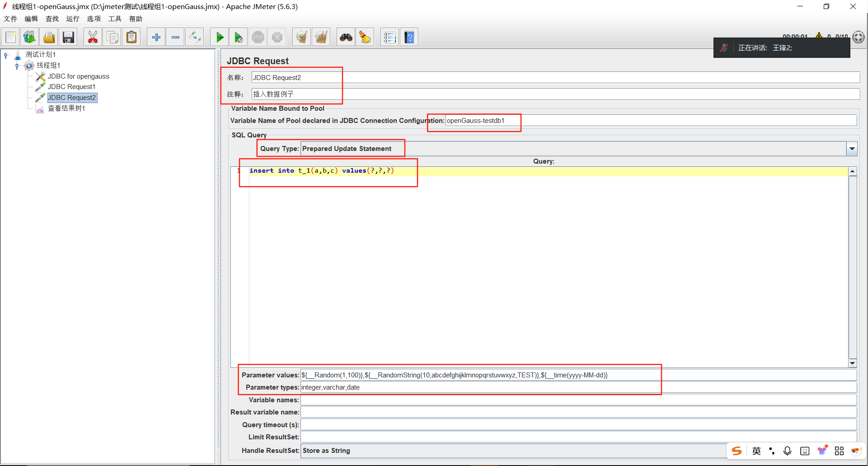Open the input method soft keyboard icon
This screenshot has width=868, height=466.
tap(805, 451)
